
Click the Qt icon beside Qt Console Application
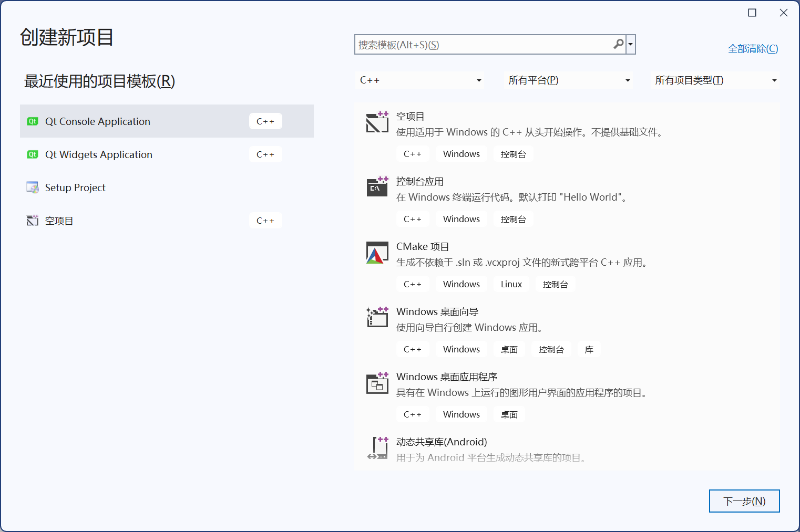click(x=33, y=121)
